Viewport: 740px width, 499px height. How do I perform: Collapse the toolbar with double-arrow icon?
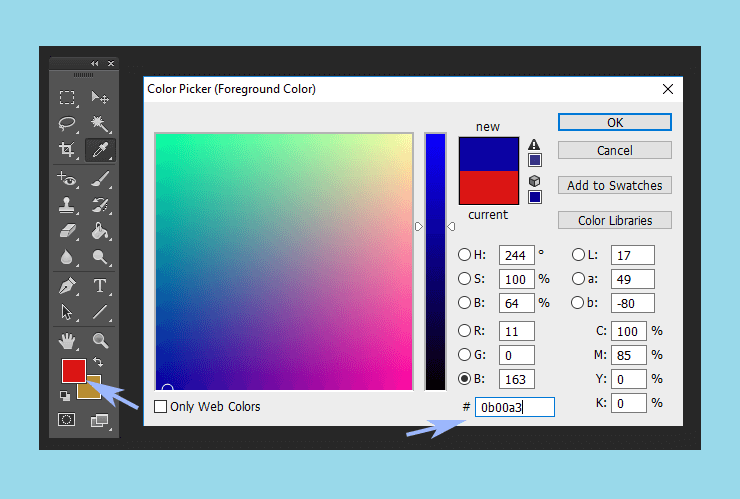click(95, 63)
